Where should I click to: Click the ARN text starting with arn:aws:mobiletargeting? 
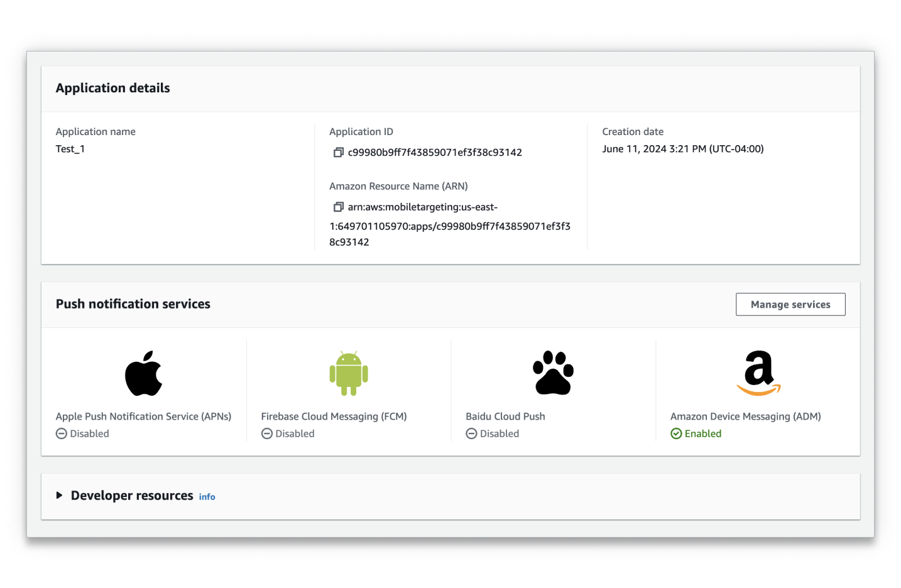[422, 207]
